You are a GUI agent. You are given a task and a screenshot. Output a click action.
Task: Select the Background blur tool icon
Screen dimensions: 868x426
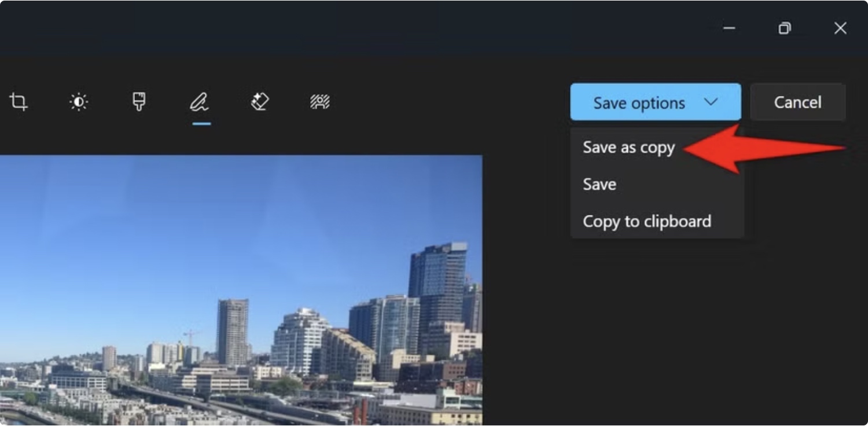pyautogui.click(x=320, y=102)
